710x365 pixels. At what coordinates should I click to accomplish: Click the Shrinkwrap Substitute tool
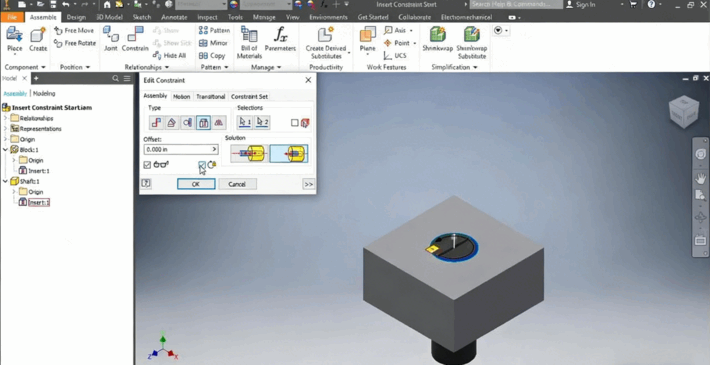pyautogui.click(x=472, y=43)
